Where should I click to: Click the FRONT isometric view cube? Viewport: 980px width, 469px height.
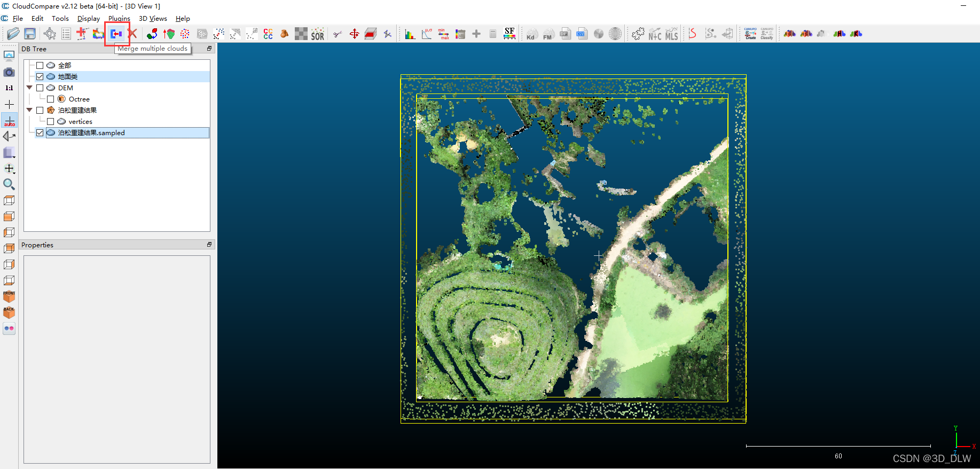click(x=9, y=296)
